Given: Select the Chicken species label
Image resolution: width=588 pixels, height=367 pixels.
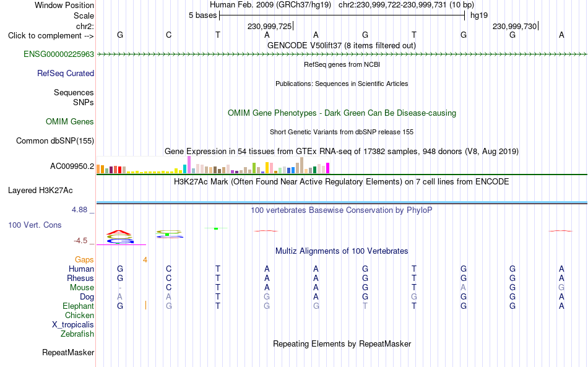Looking at the screenshot, I should [x=79, y=315].
